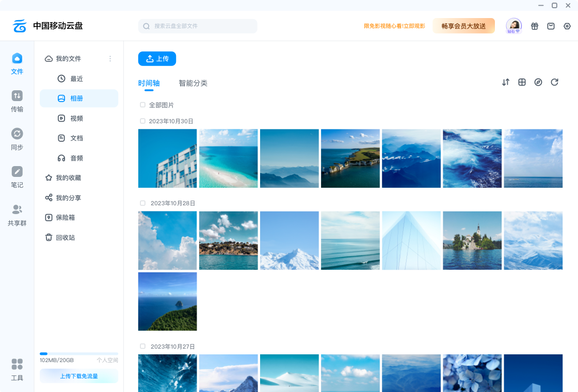Click the storage usage progress bar

click(x=79, y=354)
